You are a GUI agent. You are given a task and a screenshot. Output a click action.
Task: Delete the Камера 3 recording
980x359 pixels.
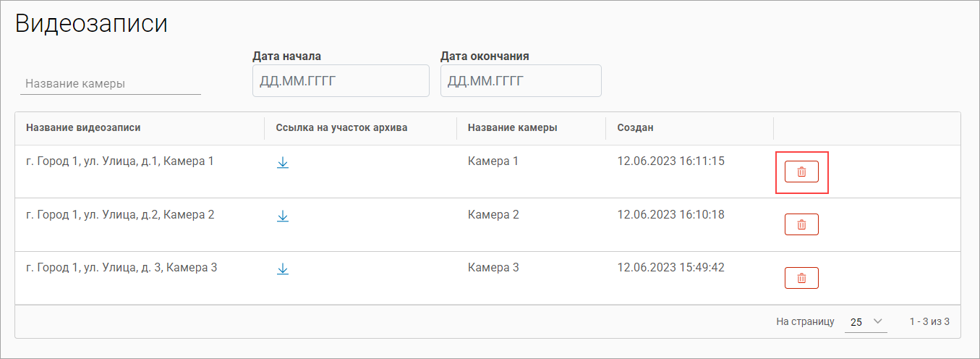pos(801,278)
